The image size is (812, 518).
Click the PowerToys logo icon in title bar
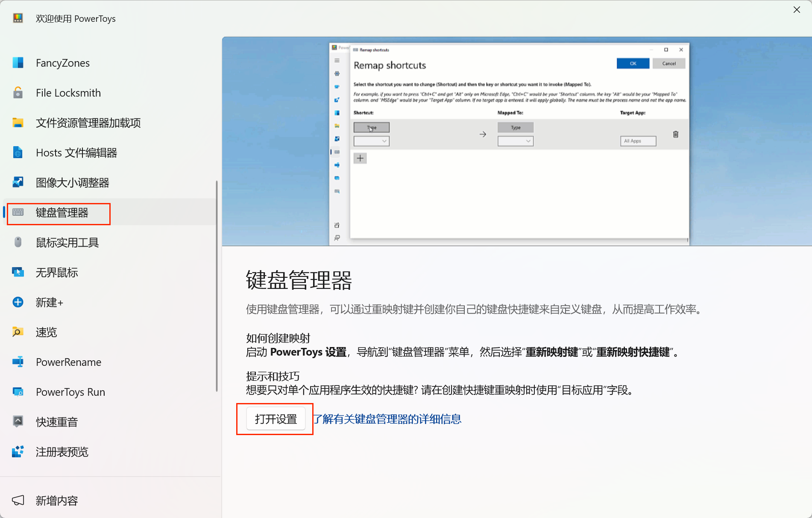pos(18,18)
